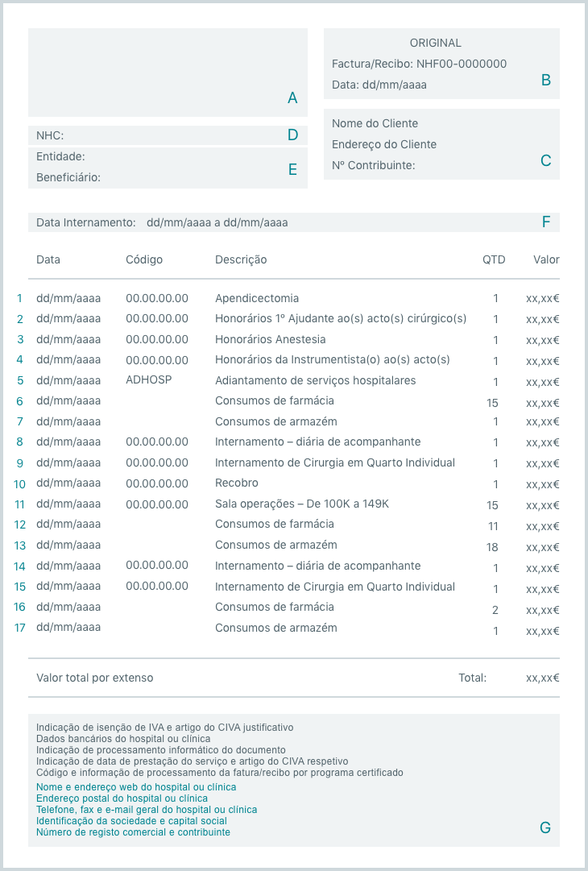Click the 'Nome e endereço web do hospital' link

coord(136,787)
